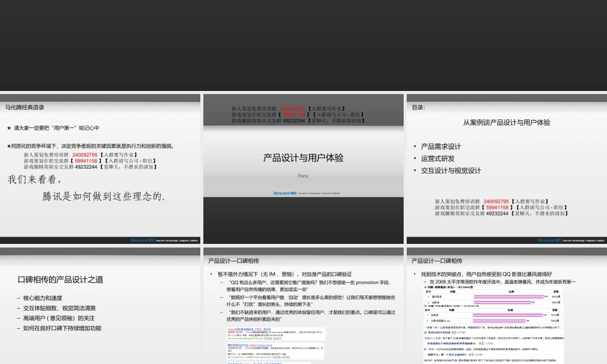
Task: Click the red number 240092795 in the 目录 slide
Action: click(x=496, y=201)
